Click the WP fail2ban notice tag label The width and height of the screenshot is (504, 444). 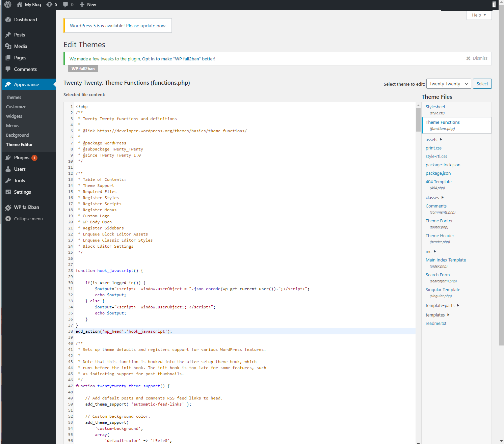coord(83,68)
